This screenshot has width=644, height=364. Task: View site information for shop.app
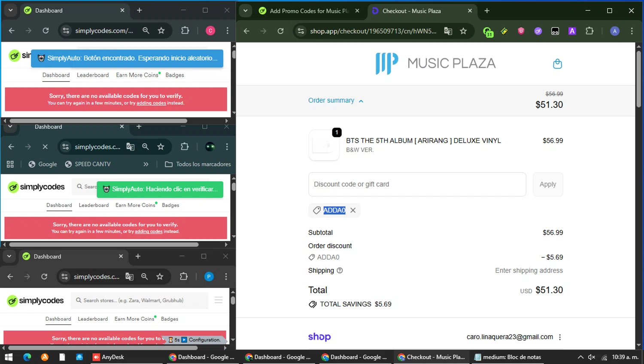click(x=301, y=31)
